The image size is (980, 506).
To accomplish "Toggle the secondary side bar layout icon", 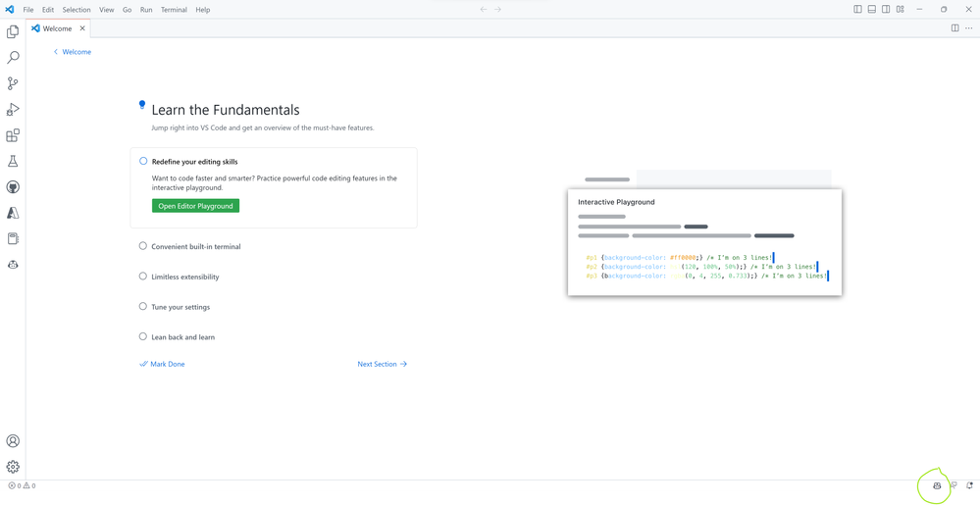I will (886, 10).
